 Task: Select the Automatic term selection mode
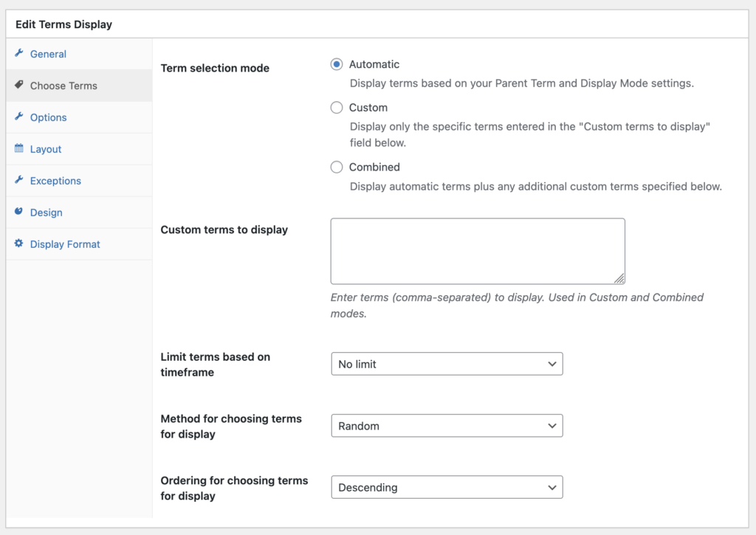click(x=337, y=64)
